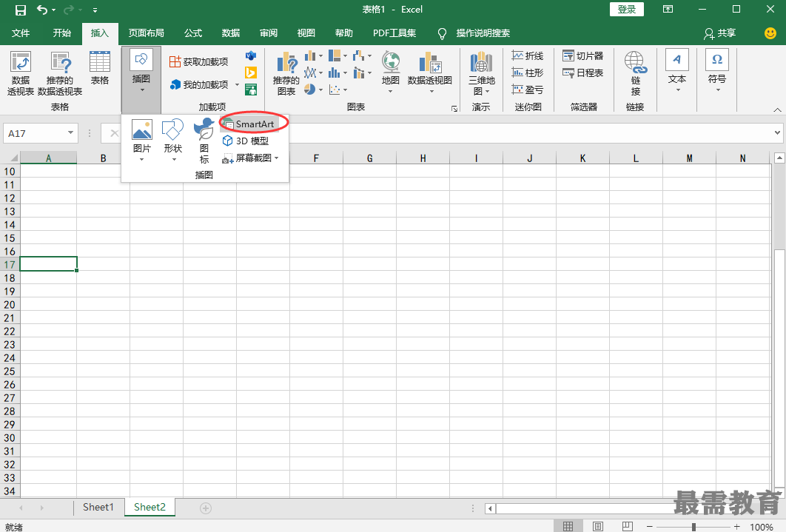Switch to Normal view in status bar
Screen dimensions: 786x532
coord(568,526)
